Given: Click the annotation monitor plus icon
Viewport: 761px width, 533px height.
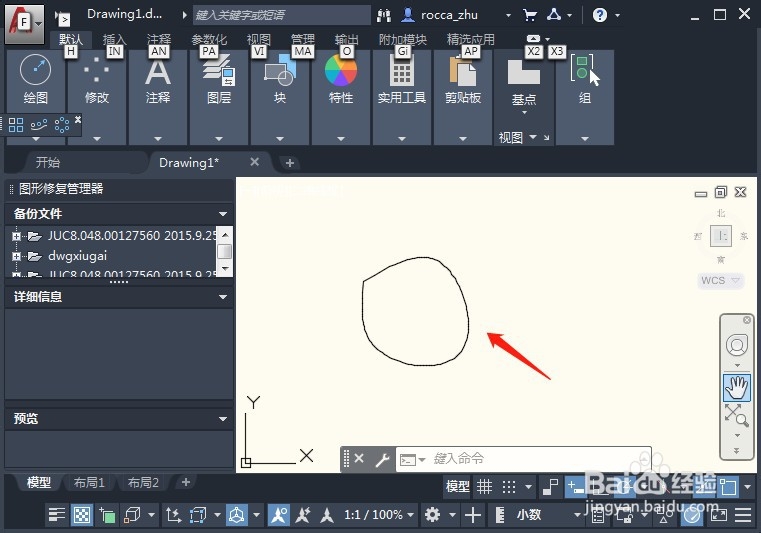Looking at the screenshot, I should pyautogui.click(x=473, y=515).
